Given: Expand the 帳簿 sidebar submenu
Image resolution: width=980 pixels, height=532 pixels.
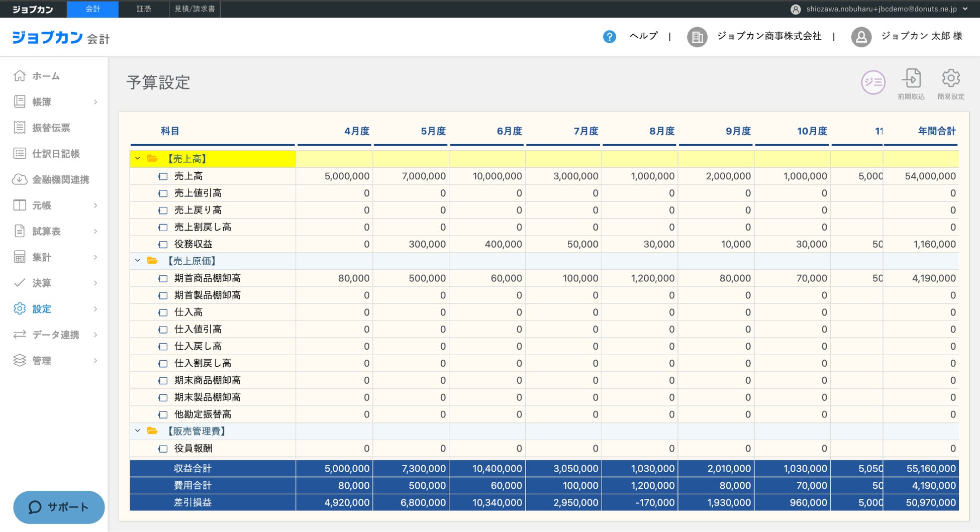Looking at the screenshot, I should click(95, 102).
